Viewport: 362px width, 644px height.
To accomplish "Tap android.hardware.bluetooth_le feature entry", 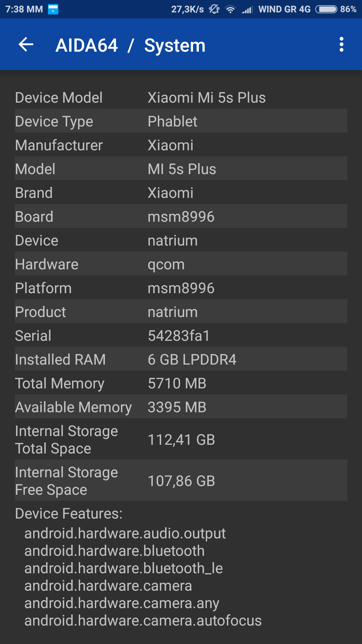I will (x=123, y=568).
